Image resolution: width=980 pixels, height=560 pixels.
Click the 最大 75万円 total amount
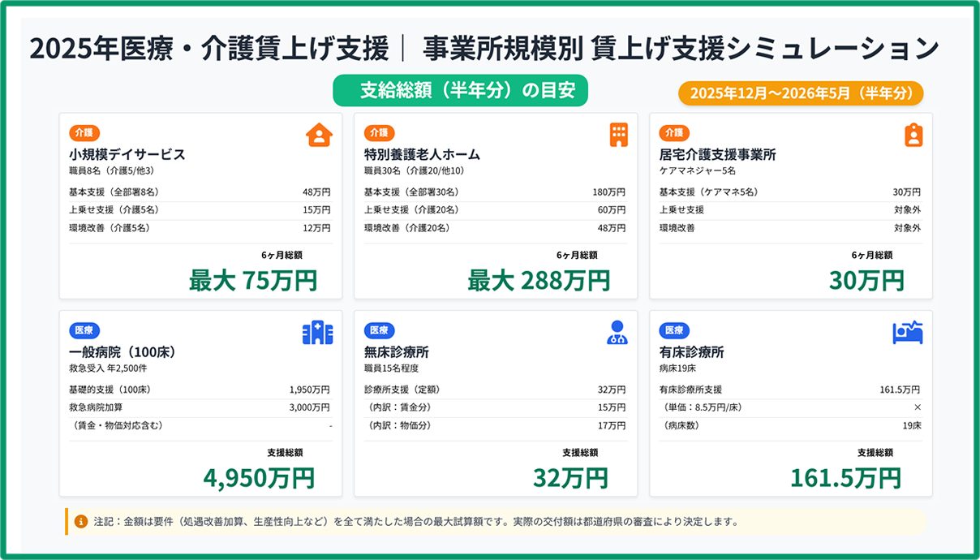click(x=252, y=281)
